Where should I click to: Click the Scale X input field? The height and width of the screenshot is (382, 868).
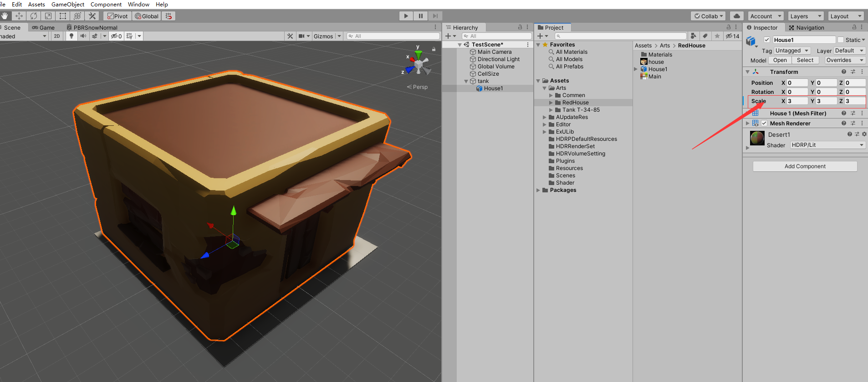(x=797, y=101)
